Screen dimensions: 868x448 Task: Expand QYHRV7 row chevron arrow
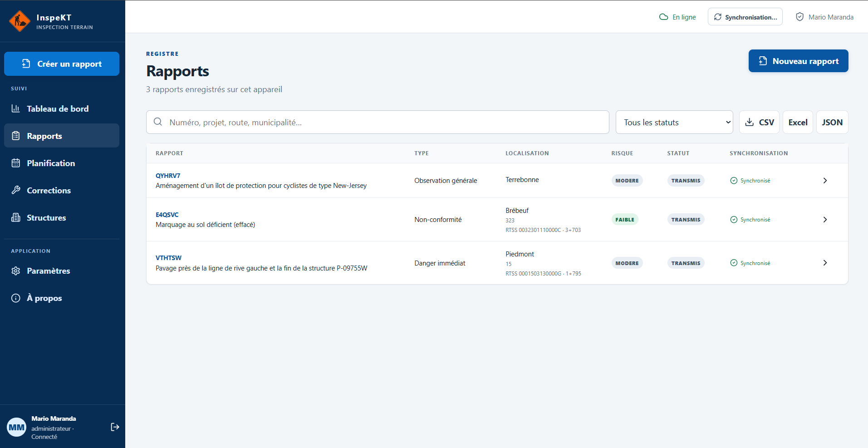coord(825,181)
